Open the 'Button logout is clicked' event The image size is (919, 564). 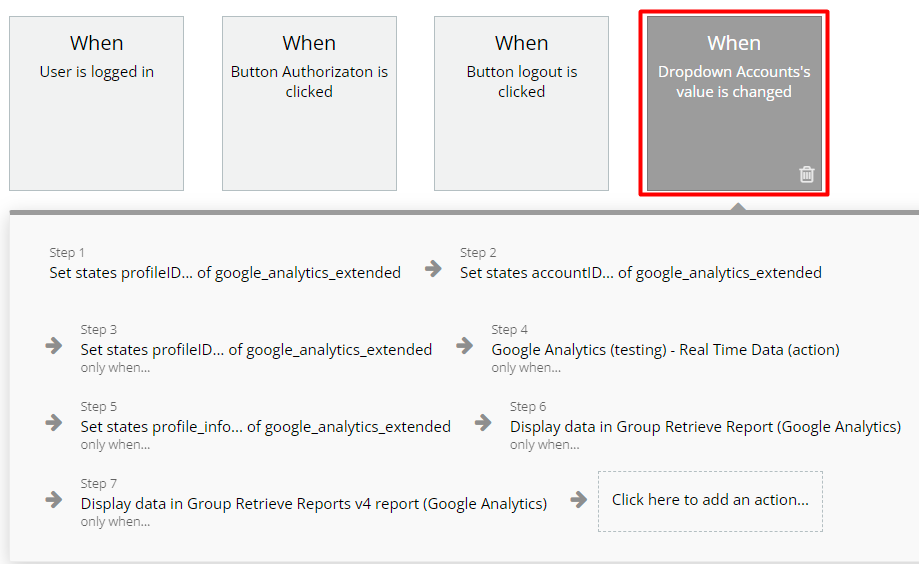point(522,103)
